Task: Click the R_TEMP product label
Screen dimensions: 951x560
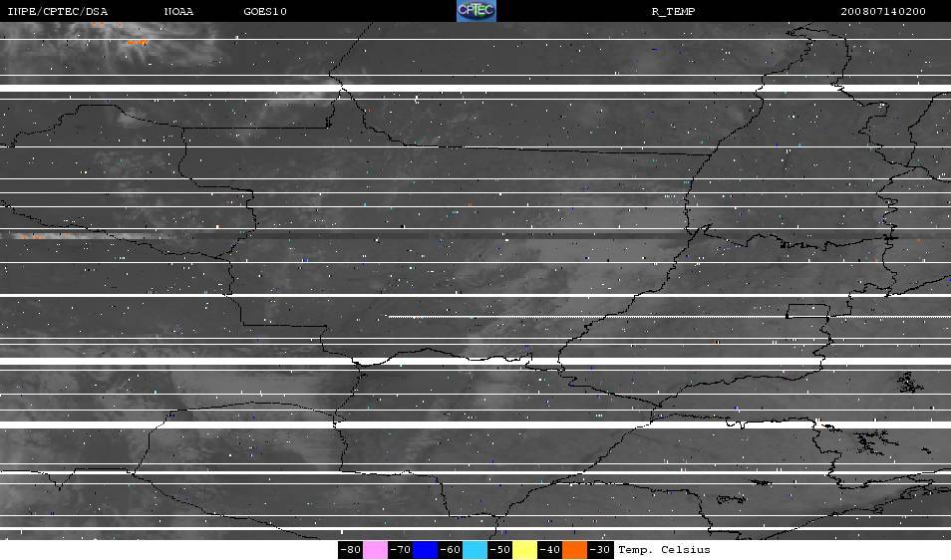Action: (x=673, y=12)
